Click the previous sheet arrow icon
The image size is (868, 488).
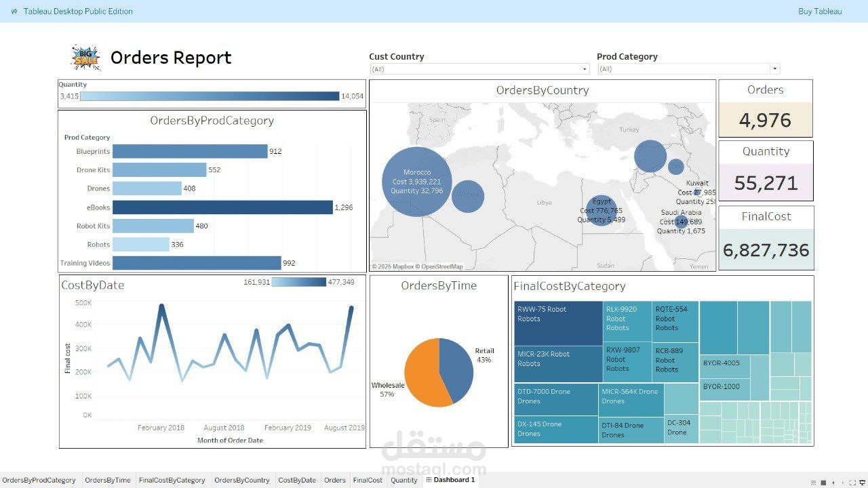coord(833,483)
